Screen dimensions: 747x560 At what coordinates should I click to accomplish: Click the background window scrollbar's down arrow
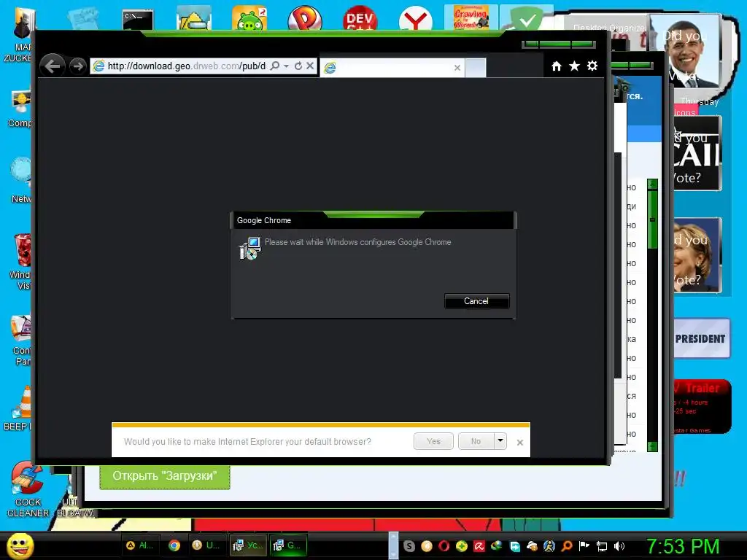[653, 447]
